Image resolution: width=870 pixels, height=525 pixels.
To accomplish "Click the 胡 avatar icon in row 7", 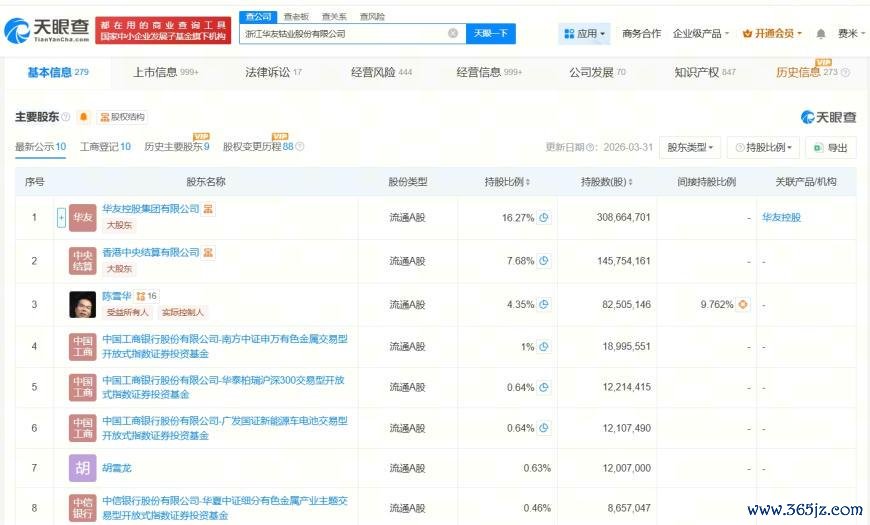I will [82, 468].
